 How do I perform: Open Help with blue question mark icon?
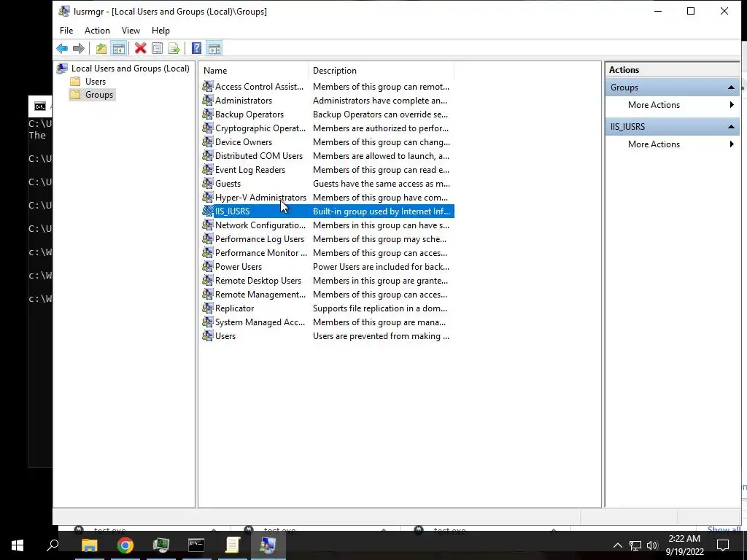[196, 48]
